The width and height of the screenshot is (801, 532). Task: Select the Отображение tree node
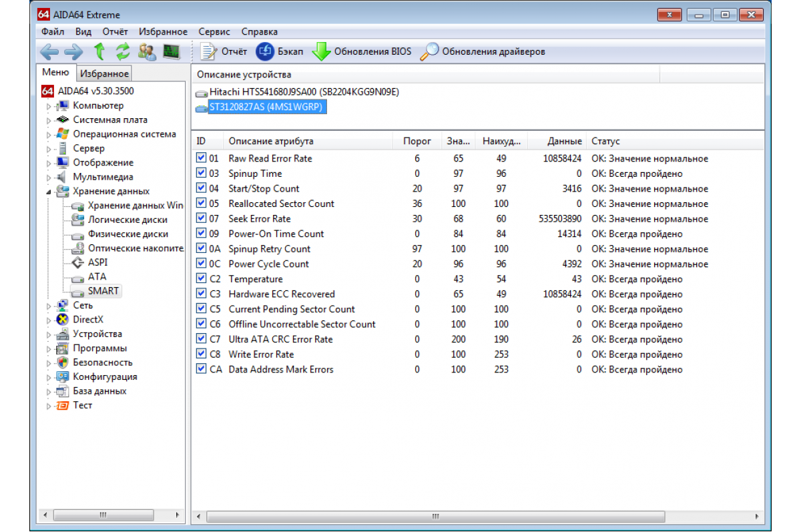point(103,163)
